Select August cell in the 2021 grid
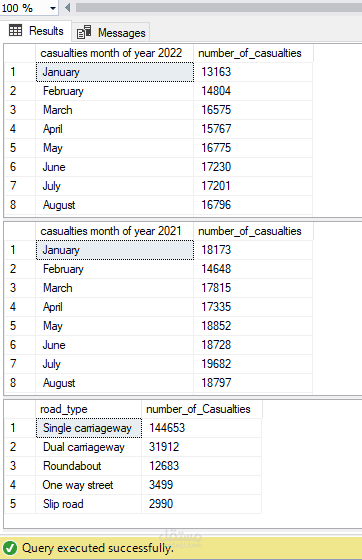The image size is (362, 560). 114,383
